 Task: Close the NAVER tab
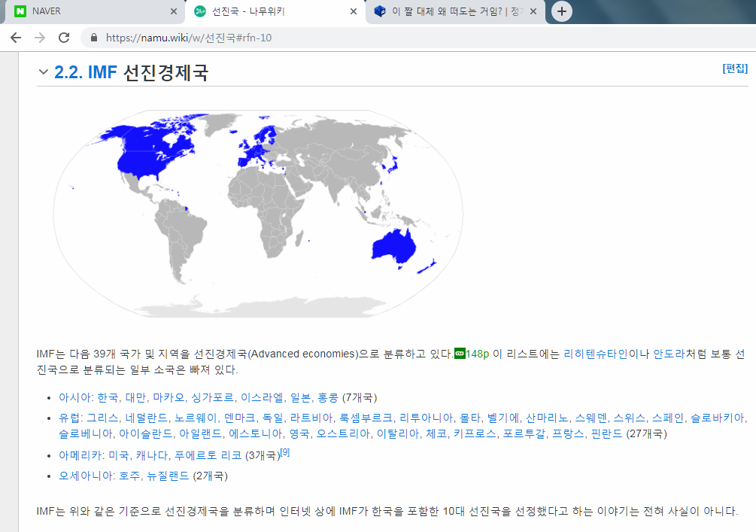click(174, 12)
